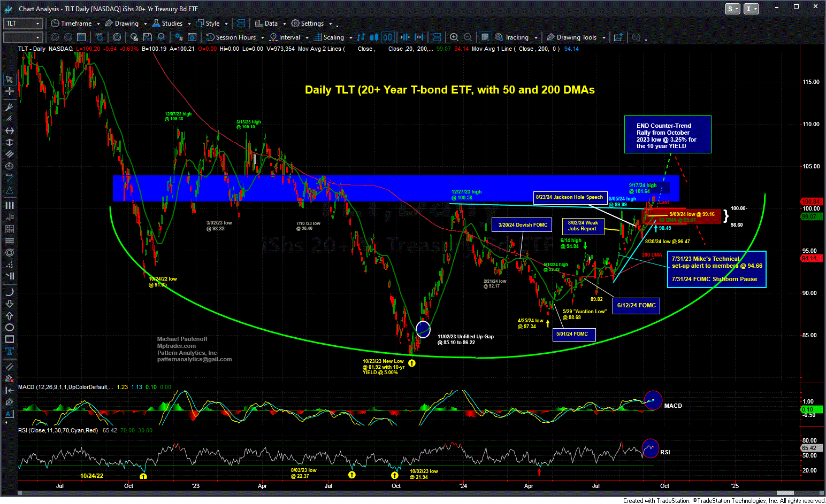Click the search window magnifier icon

click(x=98, y=37)
